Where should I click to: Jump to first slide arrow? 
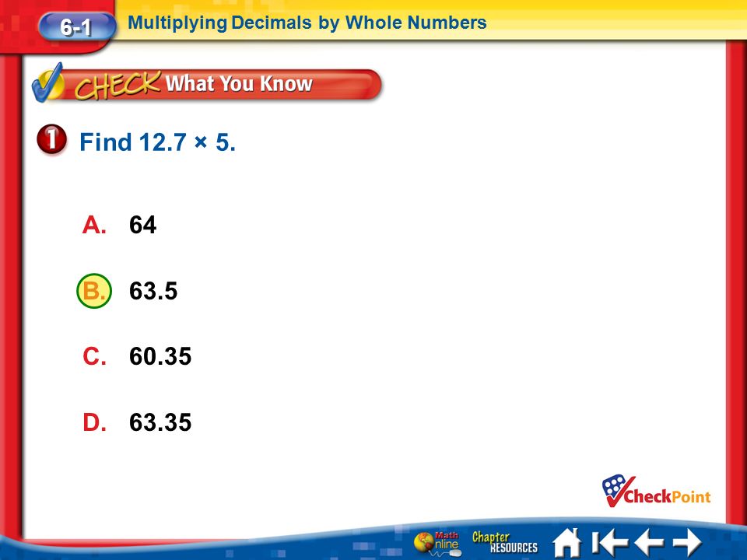tap(610, 542)
